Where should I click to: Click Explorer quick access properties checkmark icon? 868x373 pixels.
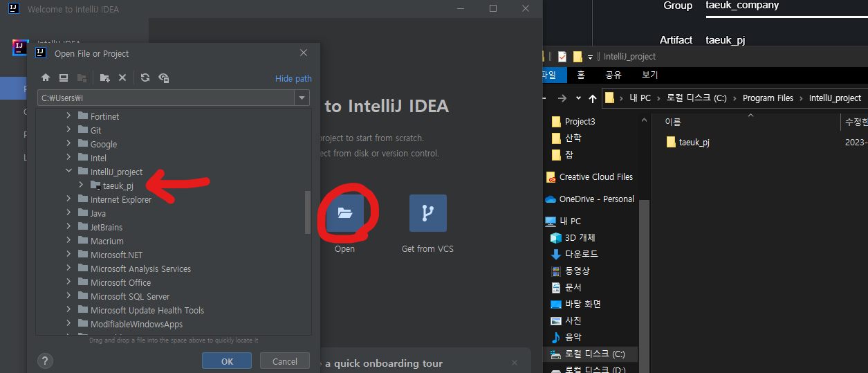[562, 57]
